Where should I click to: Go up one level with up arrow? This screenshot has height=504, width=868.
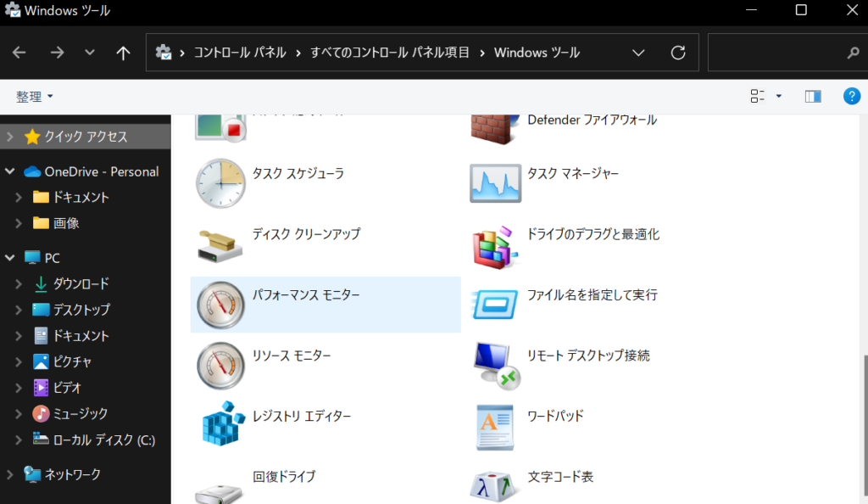coord(123,53)
